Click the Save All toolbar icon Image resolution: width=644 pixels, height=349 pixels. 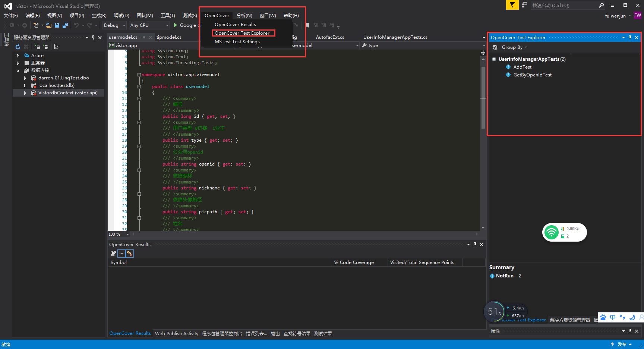tap(65, 25)
